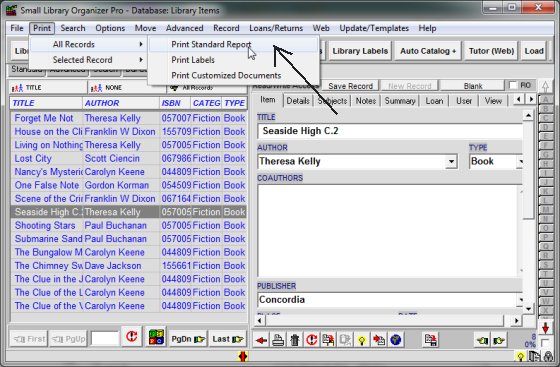This screenshot has height=367, width=560.
Task: Open the PUBLISHER dropdown list
Action: (x=521, y=300)
